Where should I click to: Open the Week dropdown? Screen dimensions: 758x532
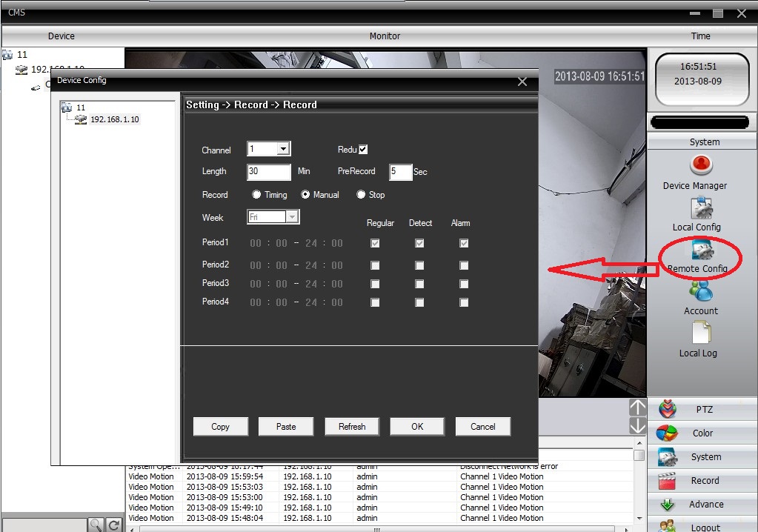click(x=292, y=217)
